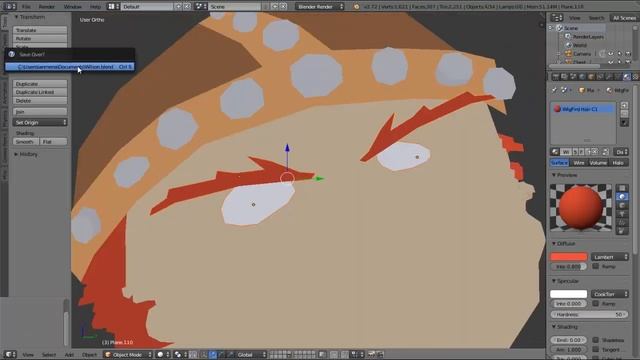Open the CookTorr specular shader dropdown
The width and height of the screenshot is (640, 360).
(610, 294)
